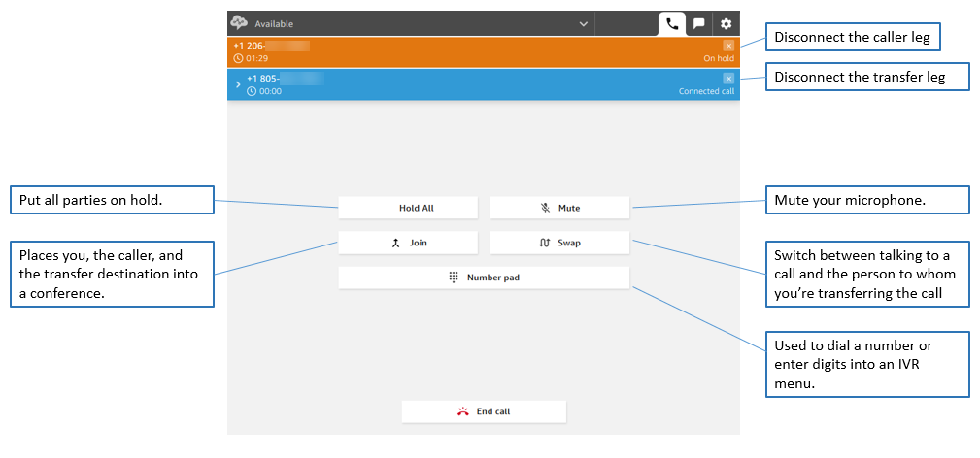Open the Available status selector
Screen dimensions: 980x458
408,23
